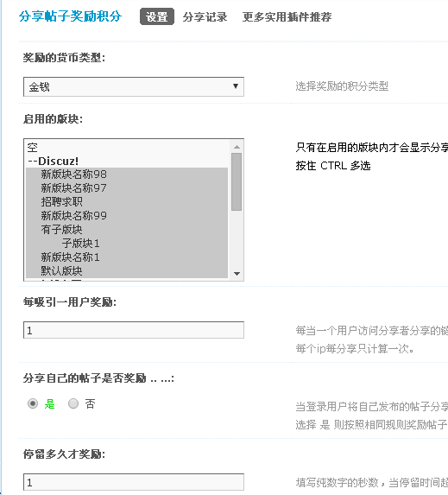Click the dropdown arrow of currency selector
This screenshot has width=448, height=495.
coord(236,86)
